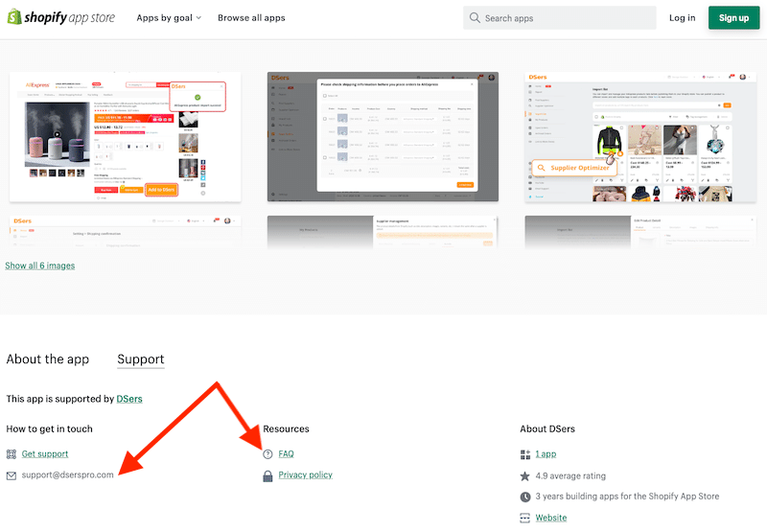The image size is (767, 532).
Task: Open the shipping information dialog screenshot
Action: (383, 137)
